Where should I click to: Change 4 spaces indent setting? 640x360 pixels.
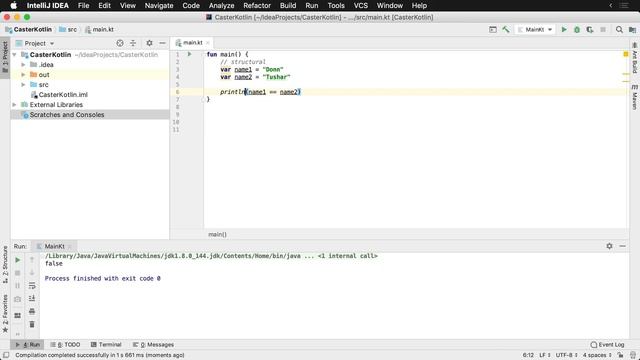tap(597, 355)
